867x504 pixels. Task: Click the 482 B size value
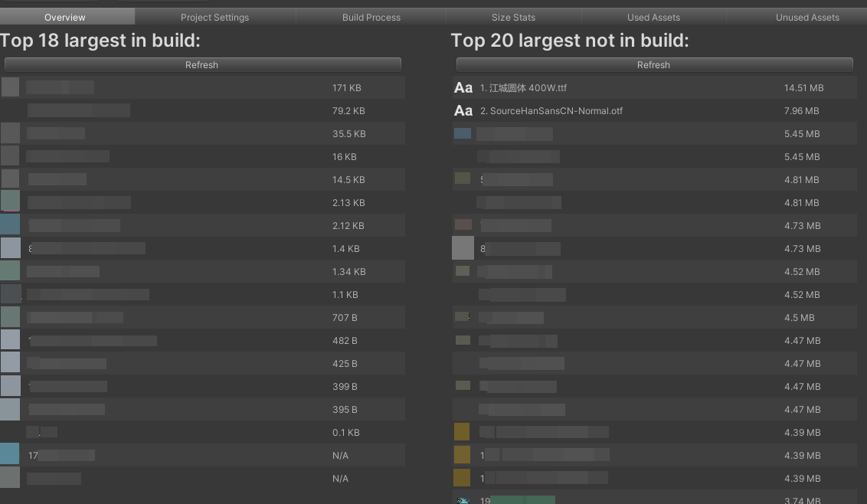[345, 340]
